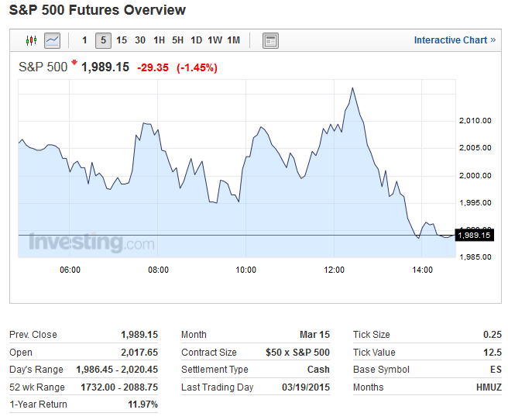The width and height of the screenshot is (508, 420).
Task: Click the 1-Year Return label
Action: click(x=38, y=405)
